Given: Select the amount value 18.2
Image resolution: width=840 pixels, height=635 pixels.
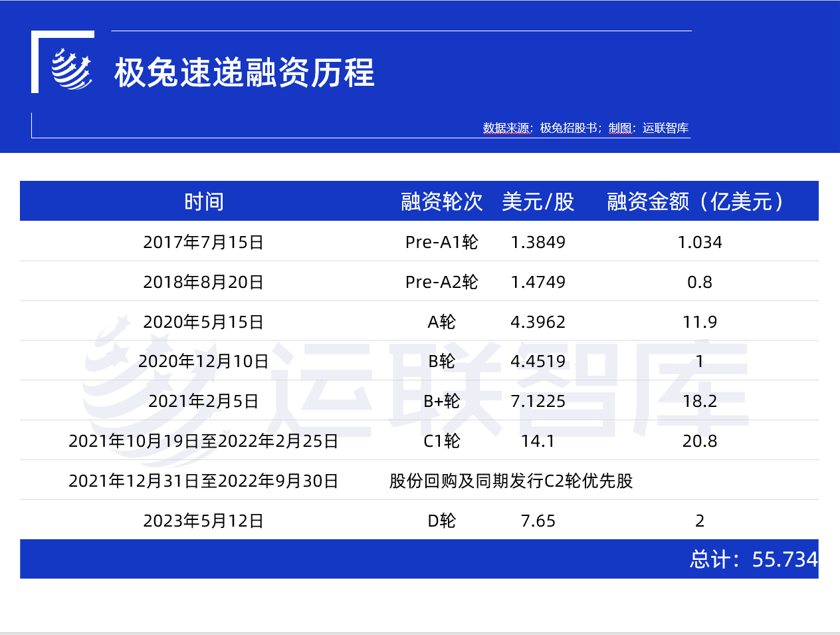Looking at the screenshot, I should 700,401.
